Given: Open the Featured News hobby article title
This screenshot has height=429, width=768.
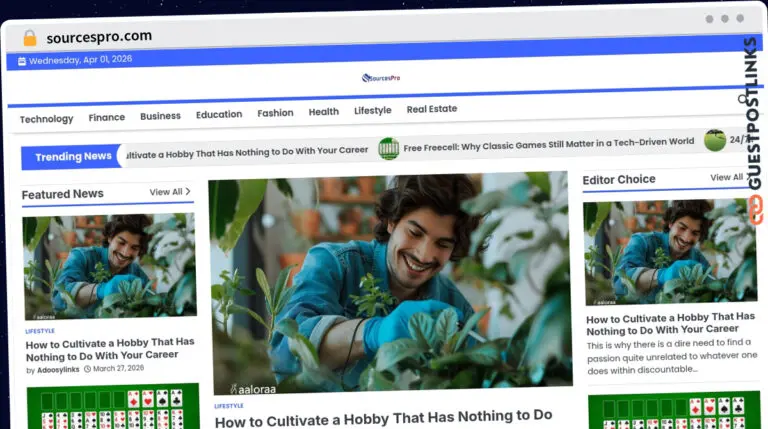Looking at the screenshot, I should tap(110, 349).
